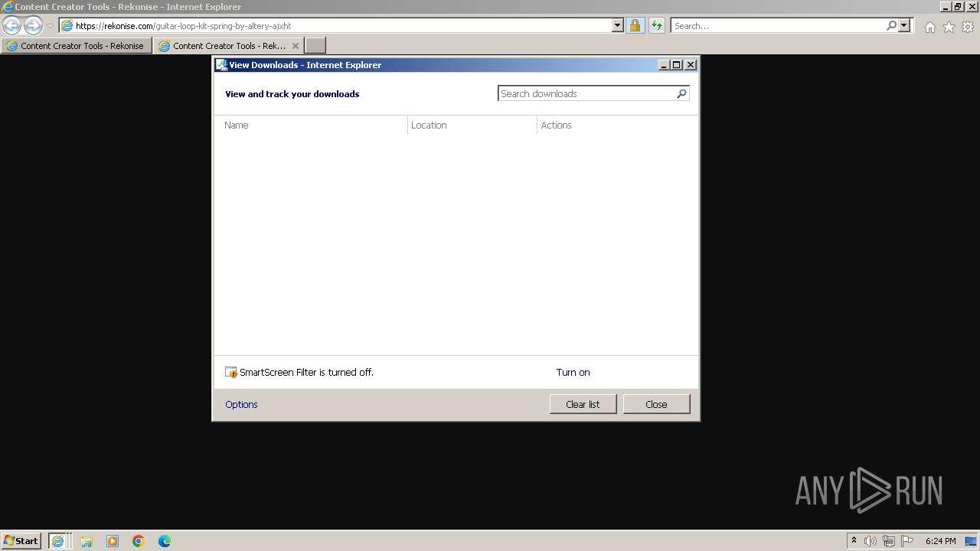
Task: Click the View Downloads title bar icon
Action: click(x=221, y=65)
